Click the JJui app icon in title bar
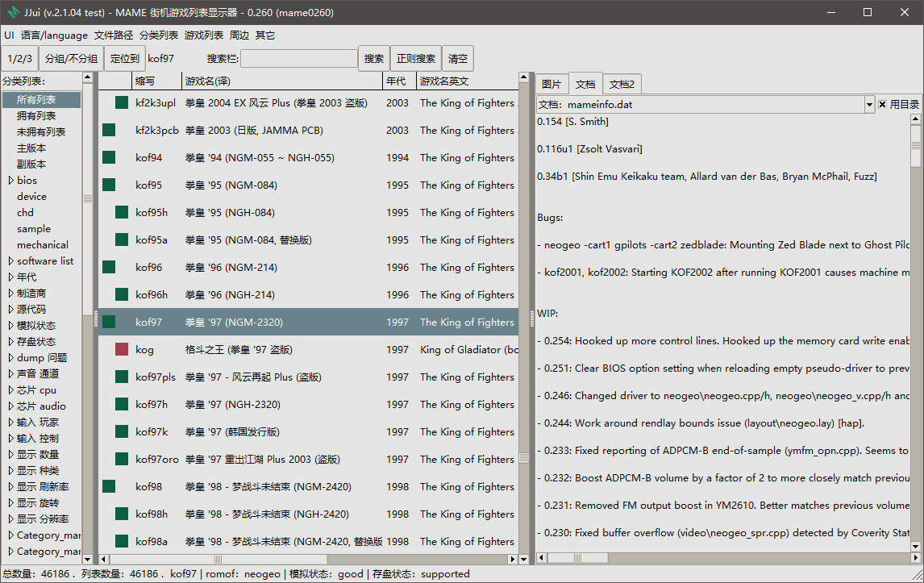The image size is (924, 583). [x=12, y=12]
